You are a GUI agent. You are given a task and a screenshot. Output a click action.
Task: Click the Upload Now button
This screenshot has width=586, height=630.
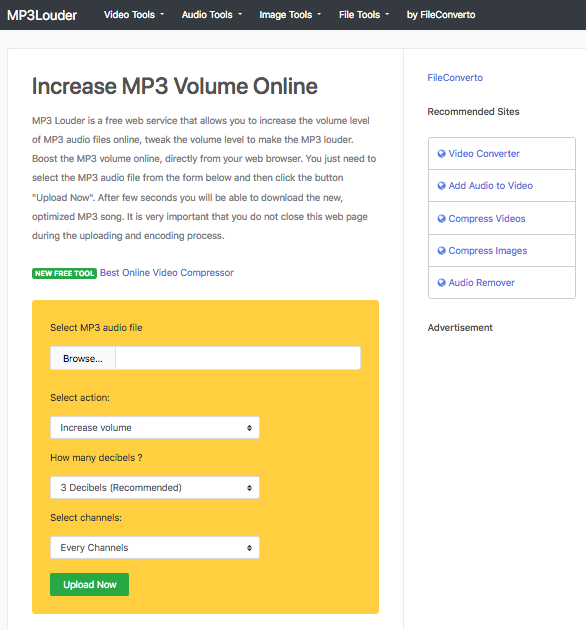[89, 585]
